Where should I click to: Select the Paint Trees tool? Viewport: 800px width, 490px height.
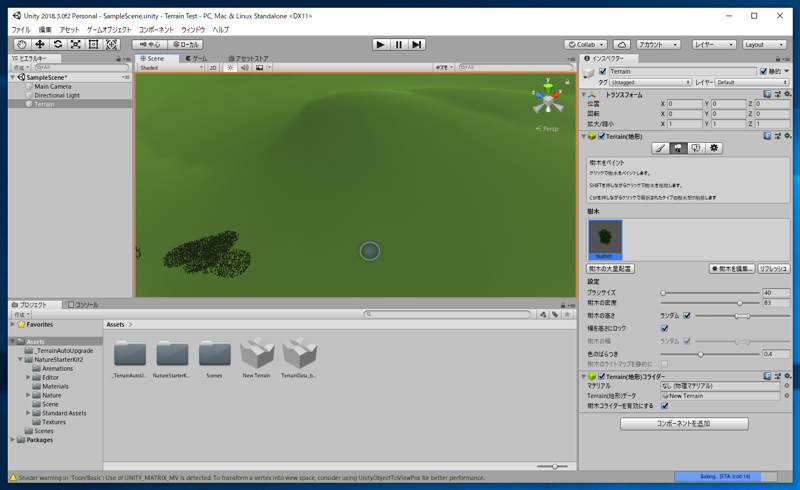coord(678,148)
